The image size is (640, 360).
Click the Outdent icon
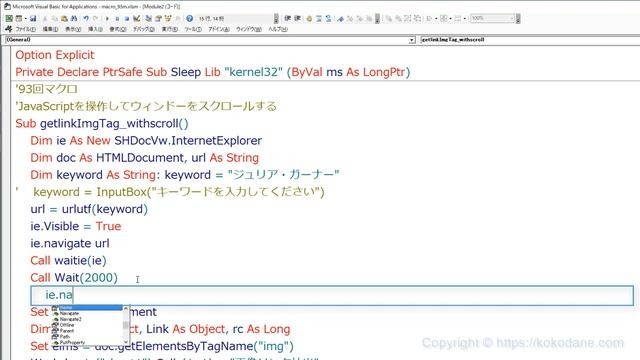(x=298, y=18)
